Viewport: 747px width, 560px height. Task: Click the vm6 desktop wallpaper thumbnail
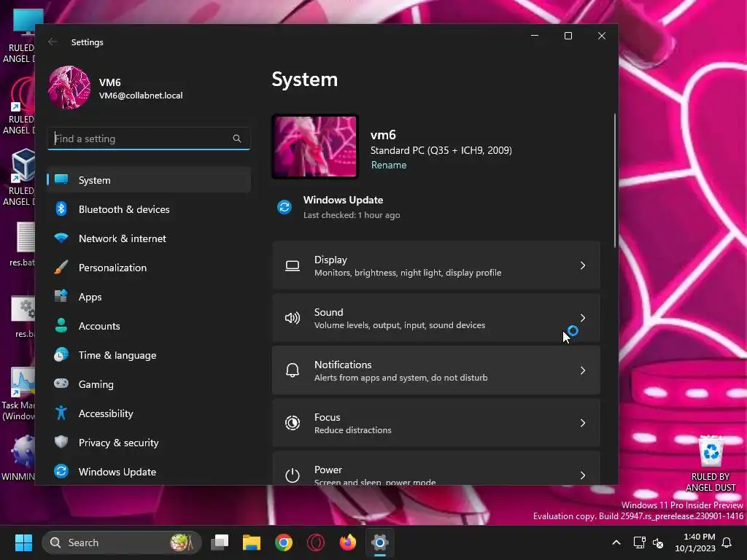315,147
